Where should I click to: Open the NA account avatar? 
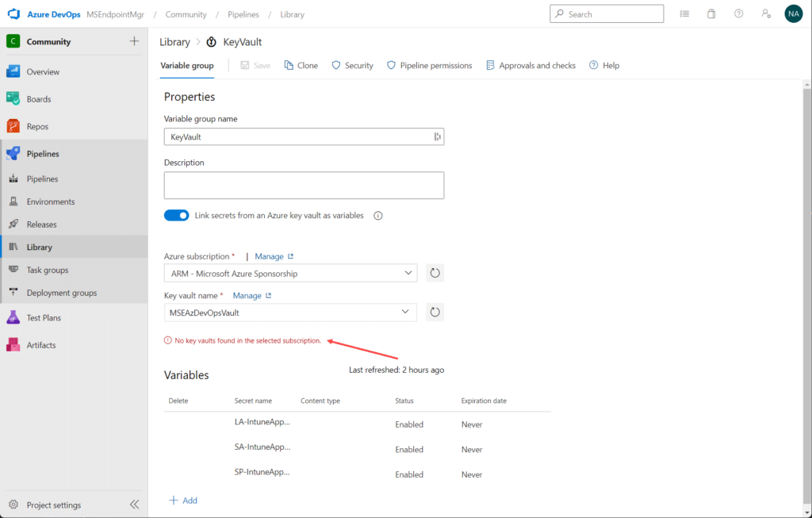[793, 14]
